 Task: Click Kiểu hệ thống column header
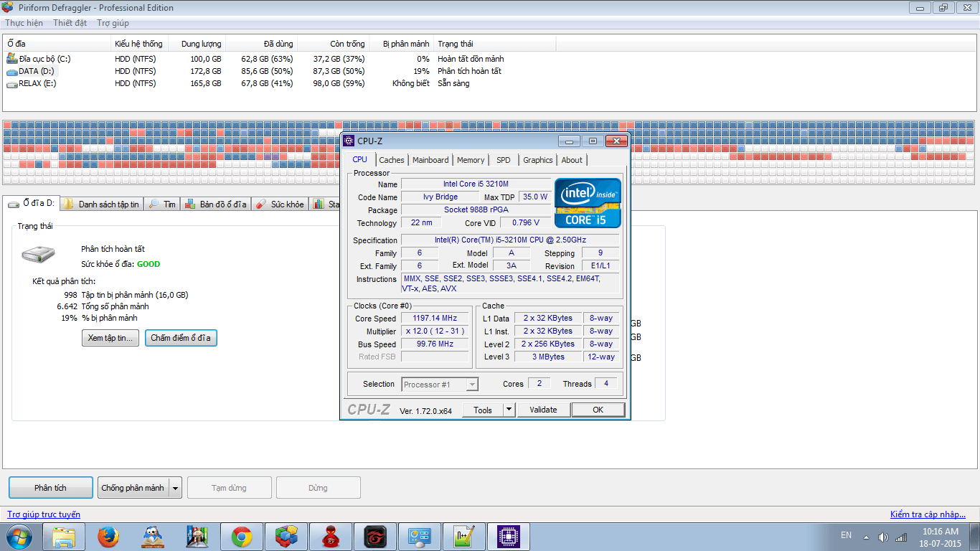point(140,44)
